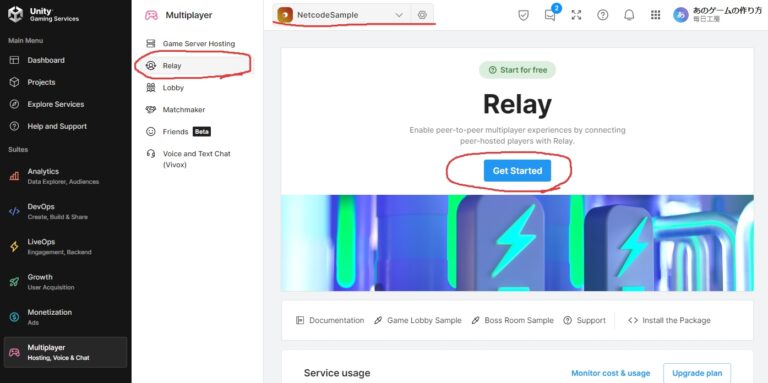Open project settings gear icon
Image resolution: width=768 pixels, height=383 pixels.
pos(422,15)
